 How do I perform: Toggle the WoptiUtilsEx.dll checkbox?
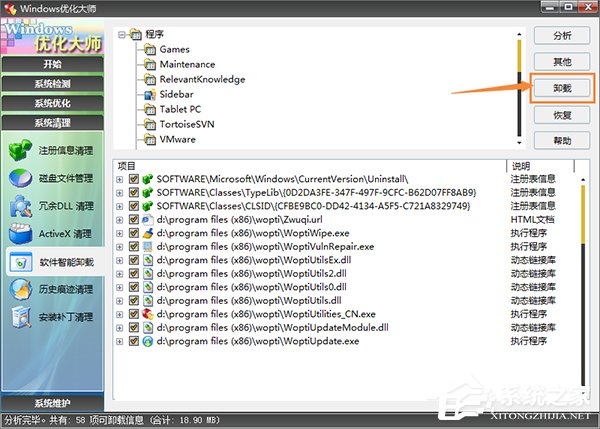(x=134, y=260)
